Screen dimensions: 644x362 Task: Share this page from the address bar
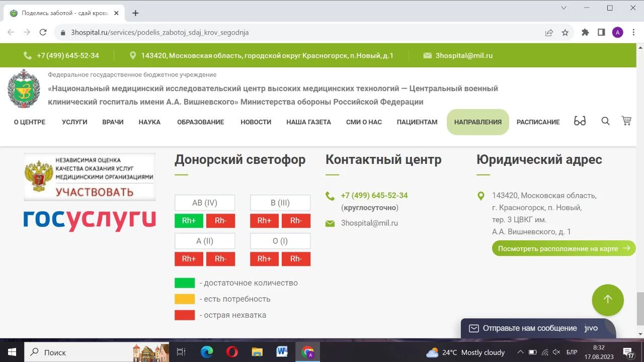pyautogui.click(x=549, y=33)
